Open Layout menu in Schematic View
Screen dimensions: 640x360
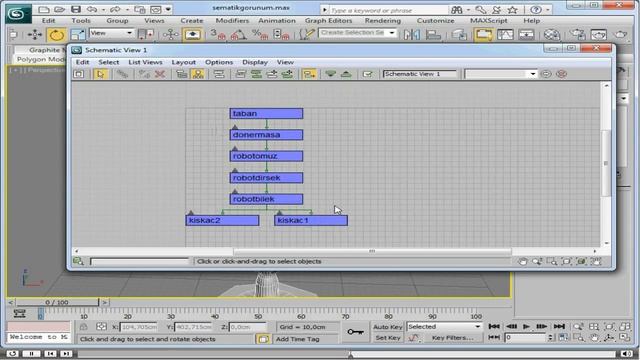[184, 62]
